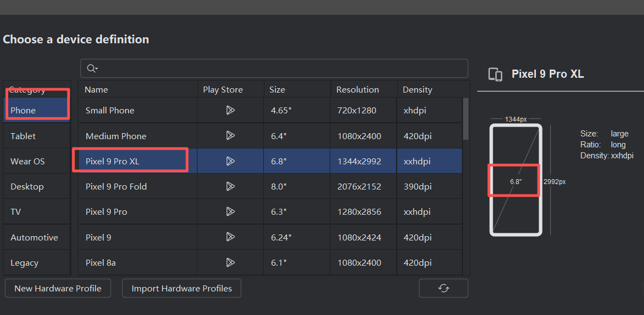Click Play Store icon in Pixel 9 row
644x315 pixels.
pyautogui.click(x=230, y=237)
